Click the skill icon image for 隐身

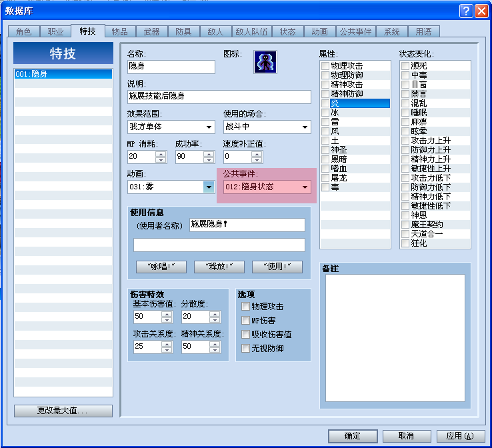265,62
